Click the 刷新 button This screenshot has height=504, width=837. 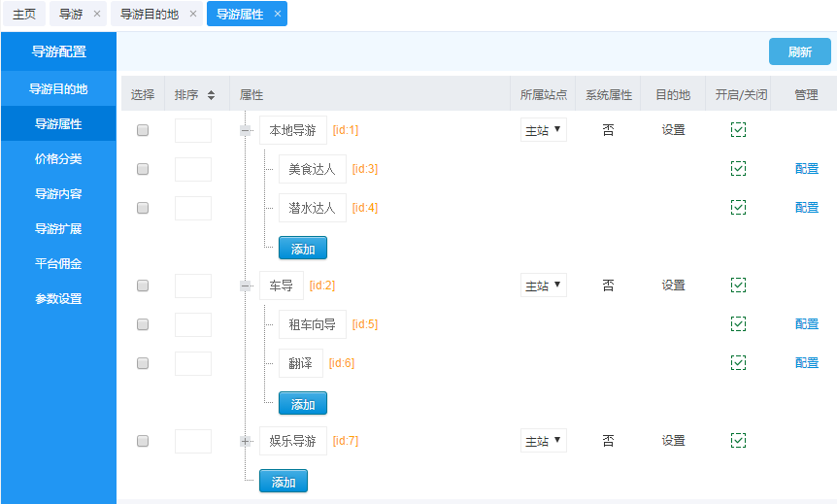[799, 52]
